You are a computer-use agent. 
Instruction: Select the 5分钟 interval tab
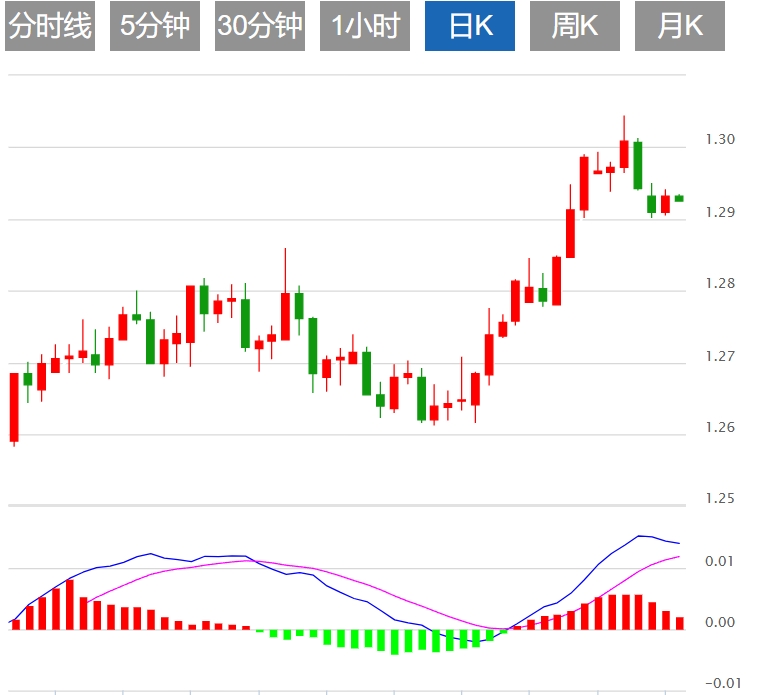click(x=155, y=26)
